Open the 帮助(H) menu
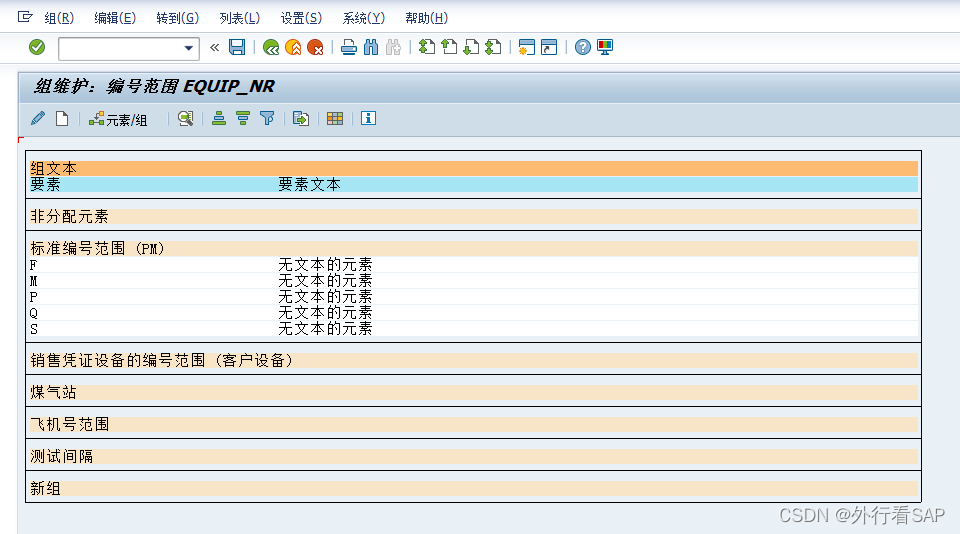960x534 pixels. tap(427, 18)
